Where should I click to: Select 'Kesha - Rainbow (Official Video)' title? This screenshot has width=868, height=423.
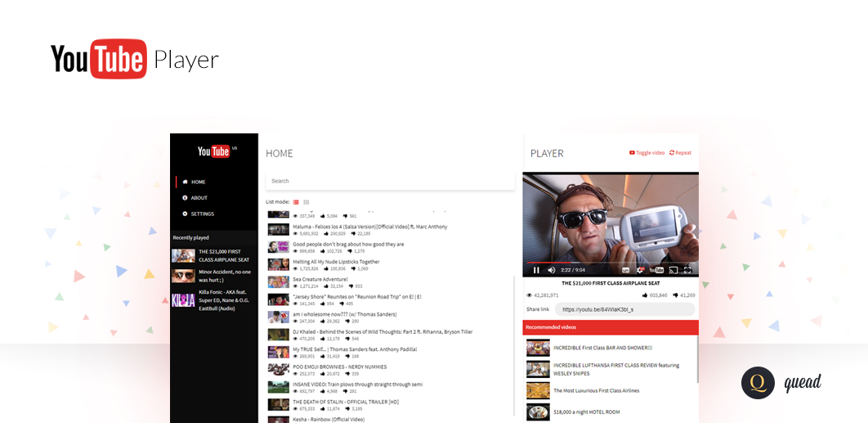329,420
